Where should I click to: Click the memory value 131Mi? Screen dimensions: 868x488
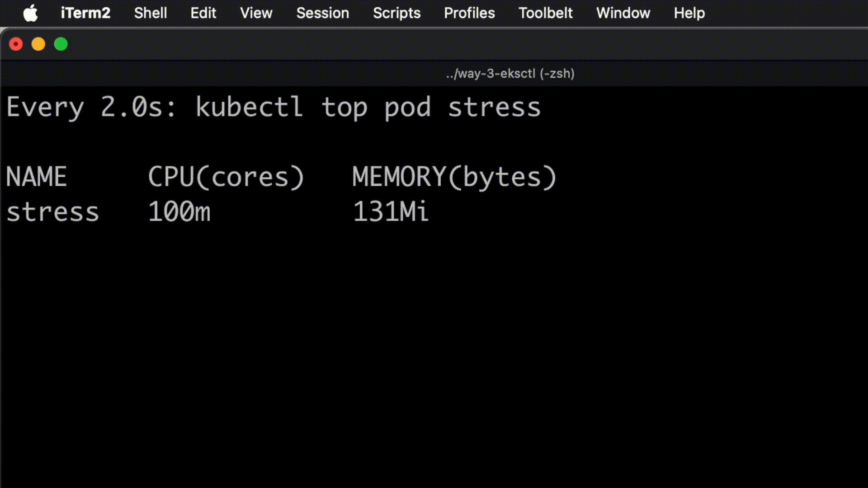pyautogui.click(x=391, y=211)
